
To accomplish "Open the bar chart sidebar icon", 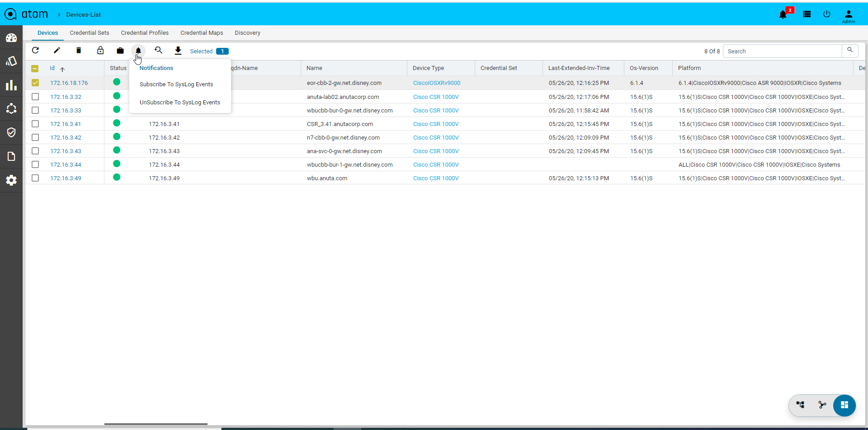I will pos(11,85).
